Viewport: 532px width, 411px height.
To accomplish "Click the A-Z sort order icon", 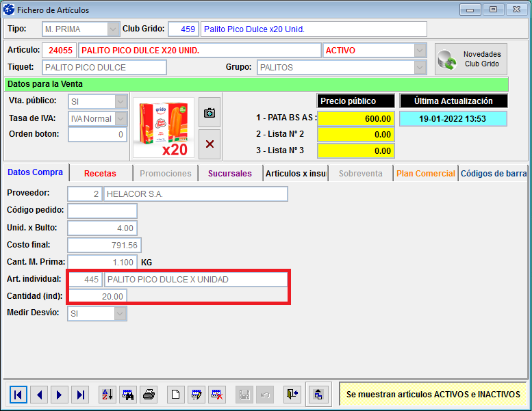I will 107,394.
